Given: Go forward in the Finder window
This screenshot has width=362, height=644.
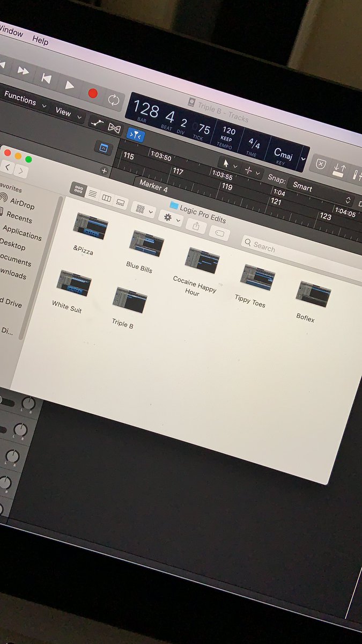Looking at the screenshot, I should [20, 171].
